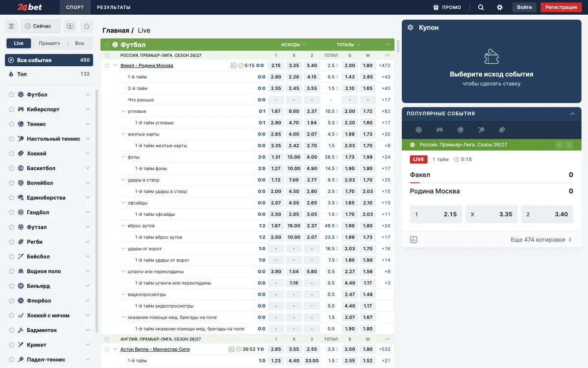Collapse the желтые карты sub-market row

click(x=123, y=134)
